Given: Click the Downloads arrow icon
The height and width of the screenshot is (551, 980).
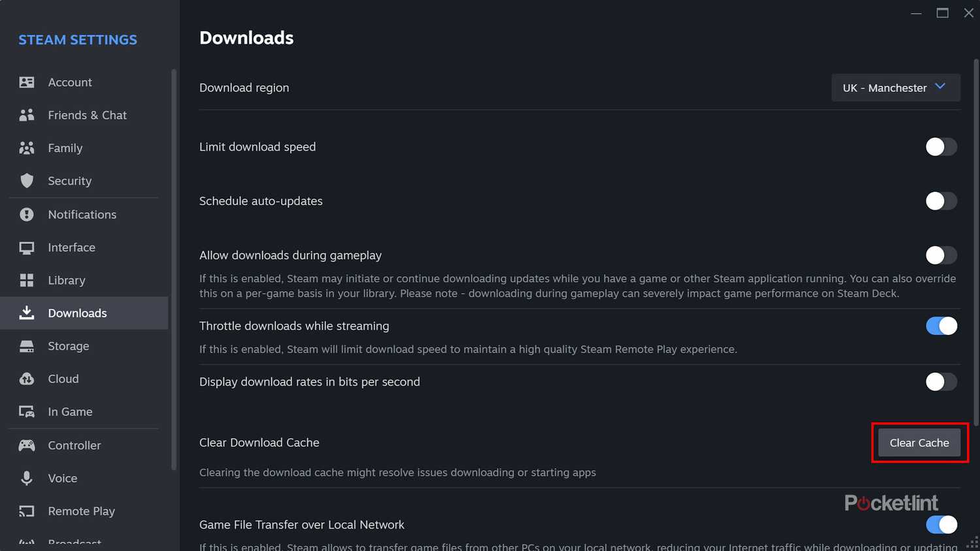Looking at the screenshot, I should point(26,313).
